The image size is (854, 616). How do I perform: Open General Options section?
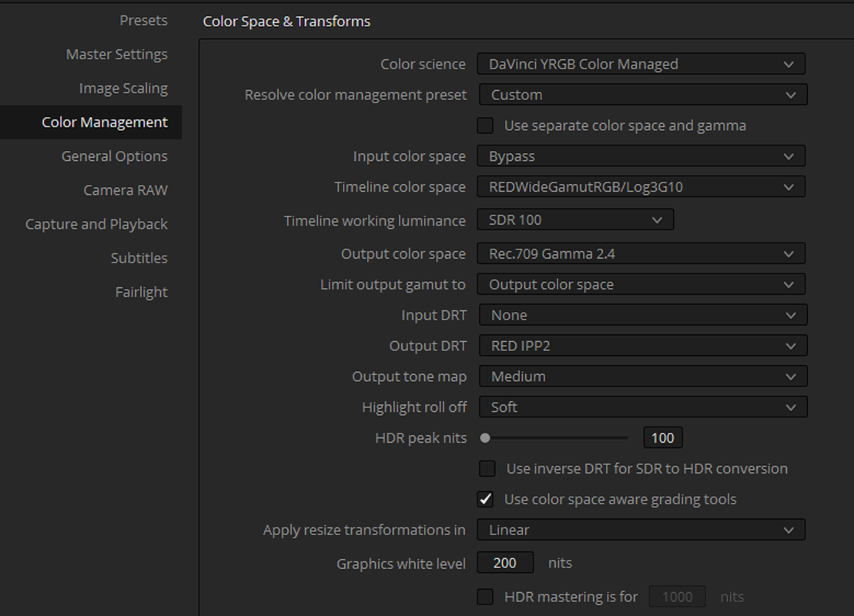tap(115, 156)
